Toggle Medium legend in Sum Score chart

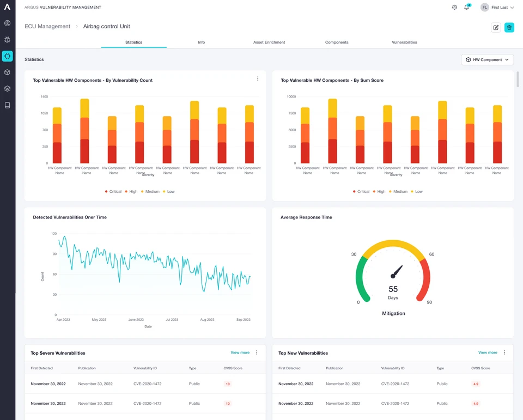point(398,192)
